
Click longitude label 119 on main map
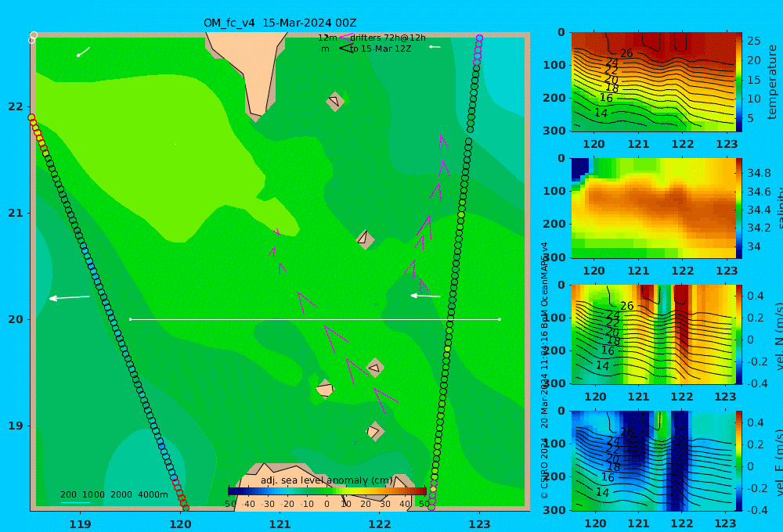[81, 524]
